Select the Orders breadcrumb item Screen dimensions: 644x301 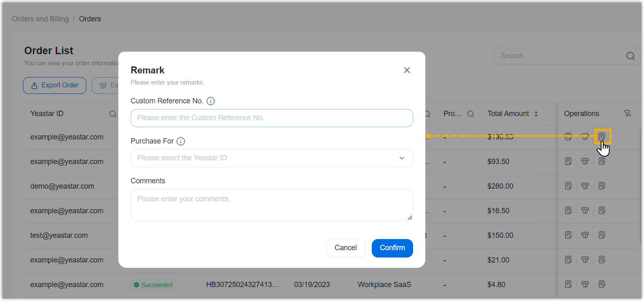click(x=90, y=19)
